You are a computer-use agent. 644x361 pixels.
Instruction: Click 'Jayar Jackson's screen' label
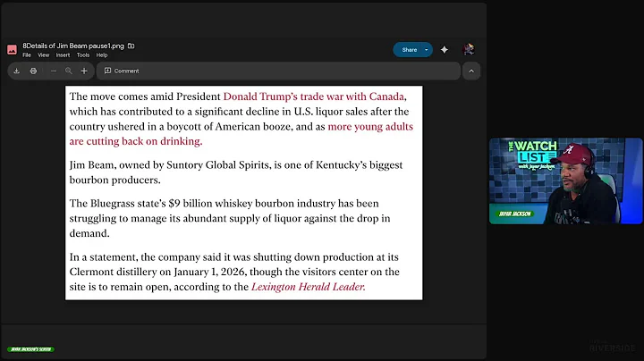point(30,349)
